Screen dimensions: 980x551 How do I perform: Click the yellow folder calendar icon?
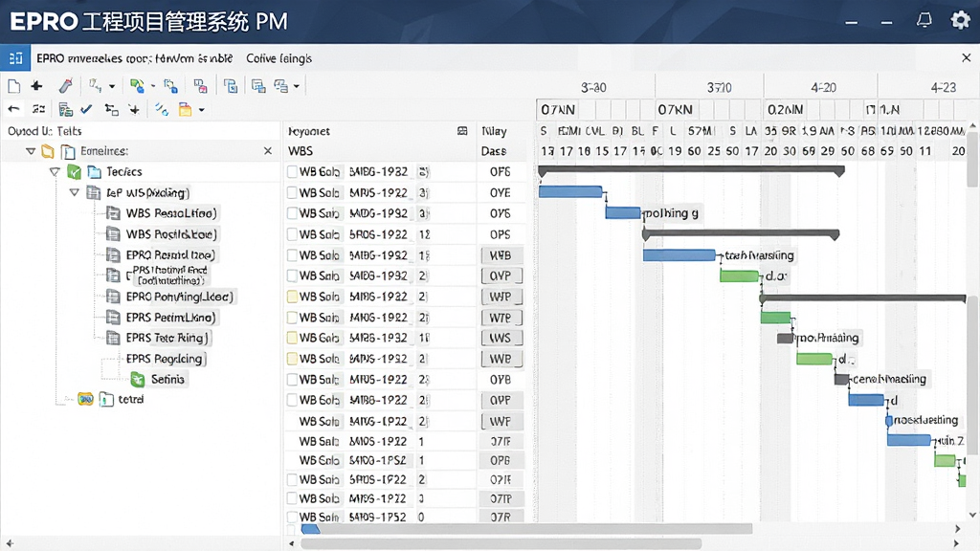tap(185, 109)
